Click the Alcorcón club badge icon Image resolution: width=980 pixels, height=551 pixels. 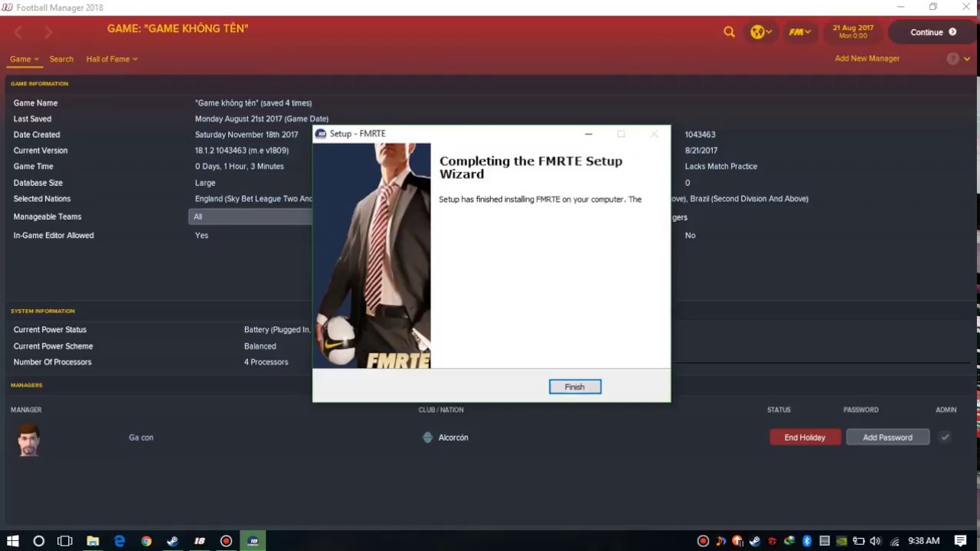[427, 438]
